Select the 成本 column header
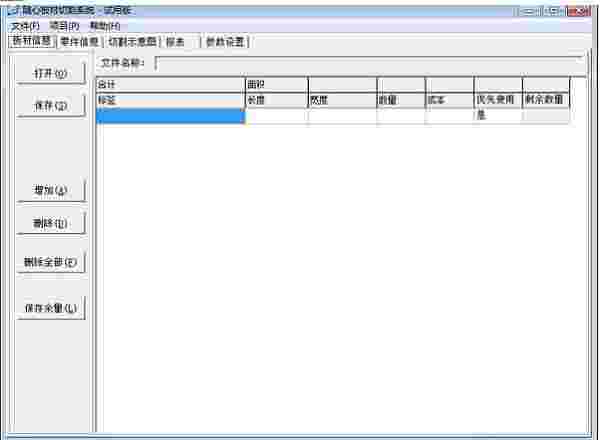This screenshot has width=600, height=440. point(450,100)
